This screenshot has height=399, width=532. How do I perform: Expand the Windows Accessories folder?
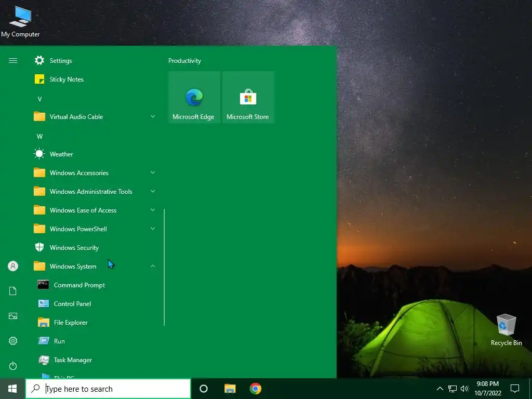(x=95, y=172)
